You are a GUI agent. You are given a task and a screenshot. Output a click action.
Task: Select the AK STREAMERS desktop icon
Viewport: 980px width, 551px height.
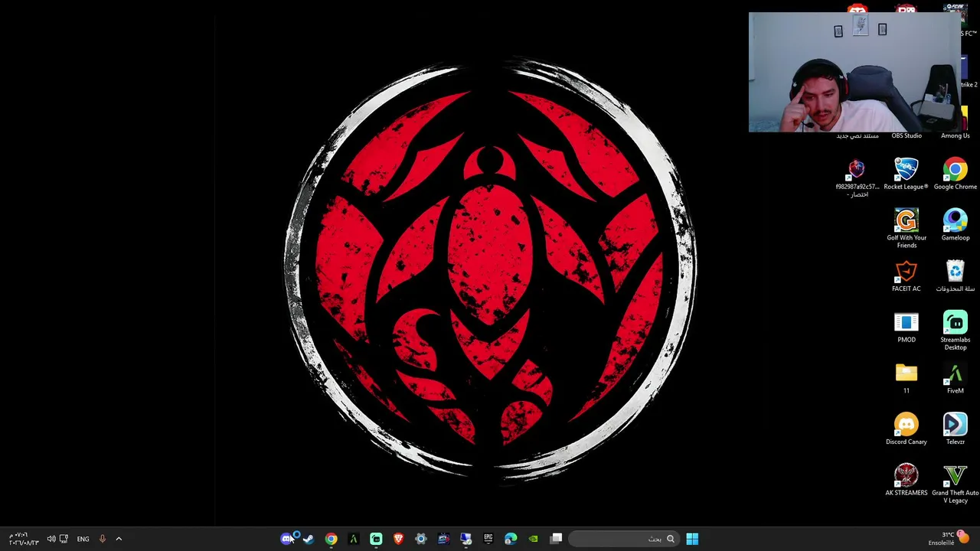tap(906, 481)
